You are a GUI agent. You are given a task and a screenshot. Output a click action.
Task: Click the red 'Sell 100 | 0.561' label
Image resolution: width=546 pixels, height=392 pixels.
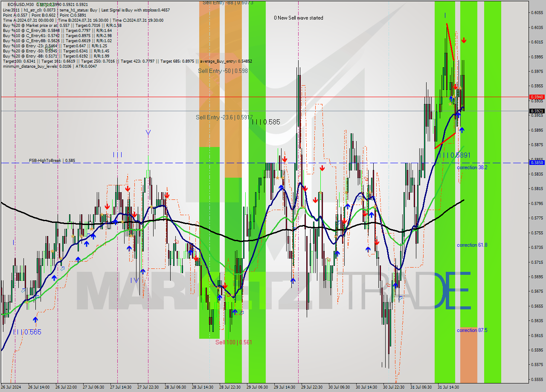tap(233, 342)
